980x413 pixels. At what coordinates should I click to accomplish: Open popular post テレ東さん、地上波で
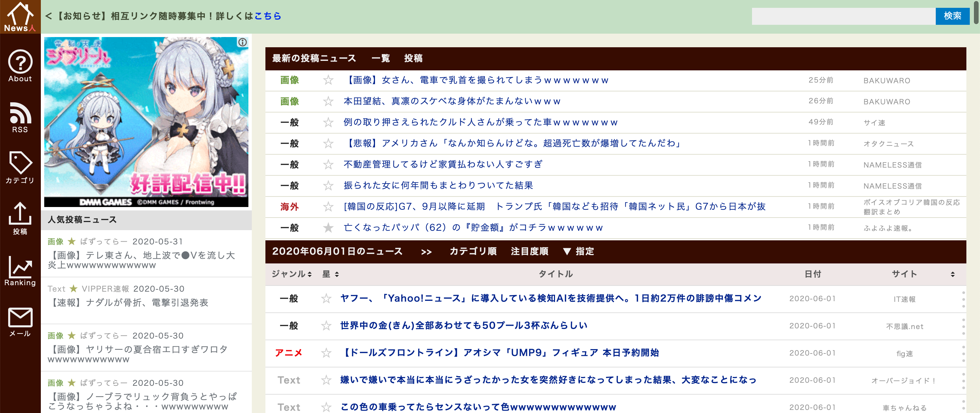(x=141, y=260)
